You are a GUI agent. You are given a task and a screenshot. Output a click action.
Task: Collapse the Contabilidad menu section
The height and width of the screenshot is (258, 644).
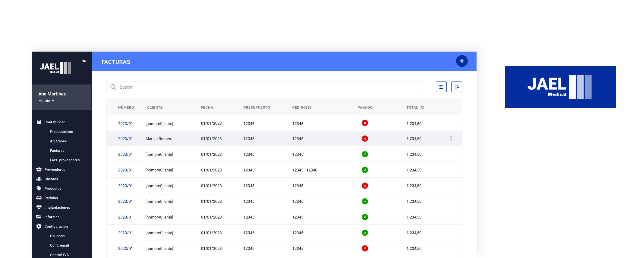click(55, 122)
